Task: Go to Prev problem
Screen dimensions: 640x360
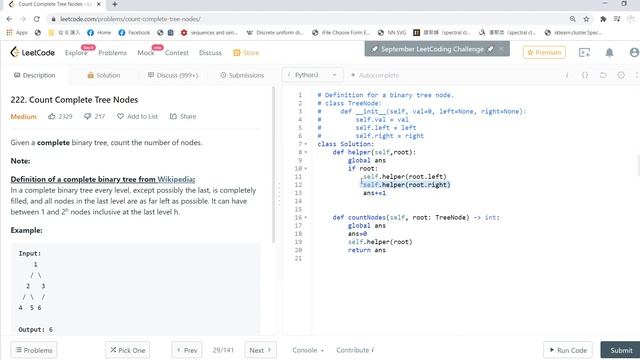Action: tap(187, 350)
